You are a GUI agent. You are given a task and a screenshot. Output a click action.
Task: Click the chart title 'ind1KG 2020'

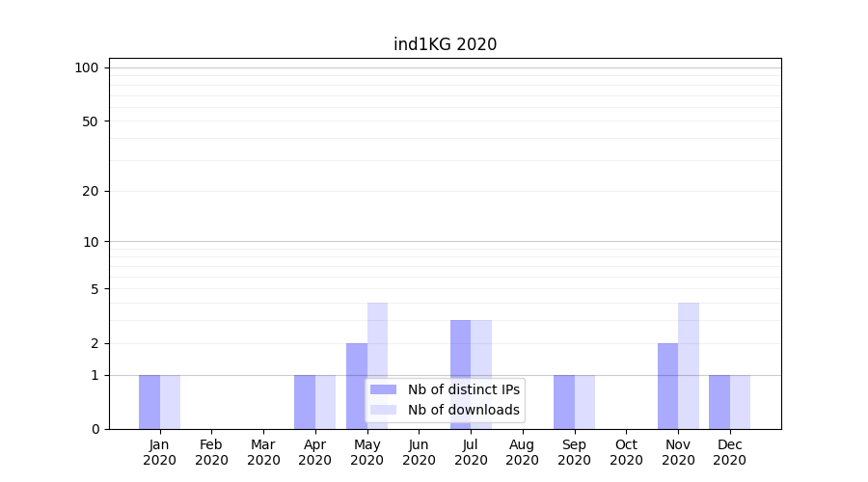(445, 44)
